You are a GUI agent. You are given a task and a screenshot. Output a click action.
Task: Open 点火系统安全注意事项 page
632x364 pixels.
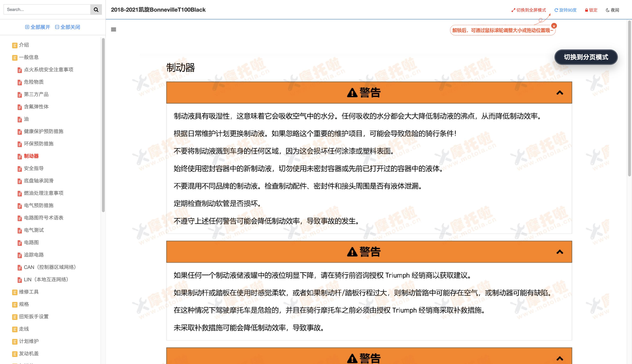[x=49, y=69]
